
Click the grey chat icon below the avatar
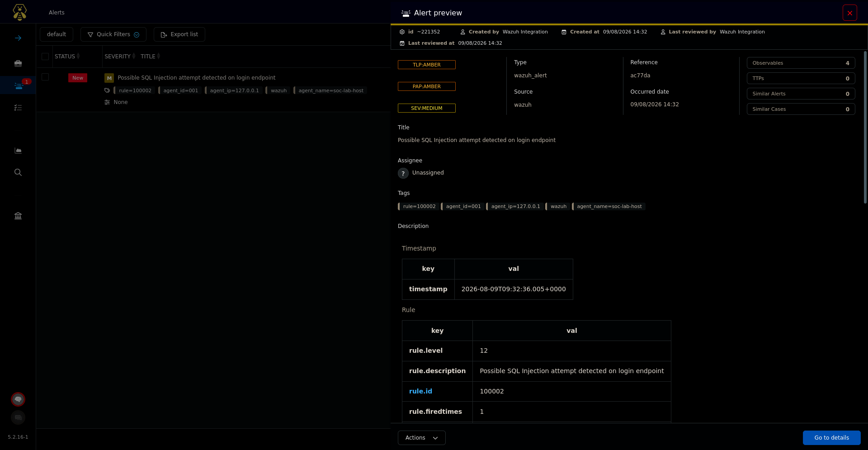click(18, 417)
